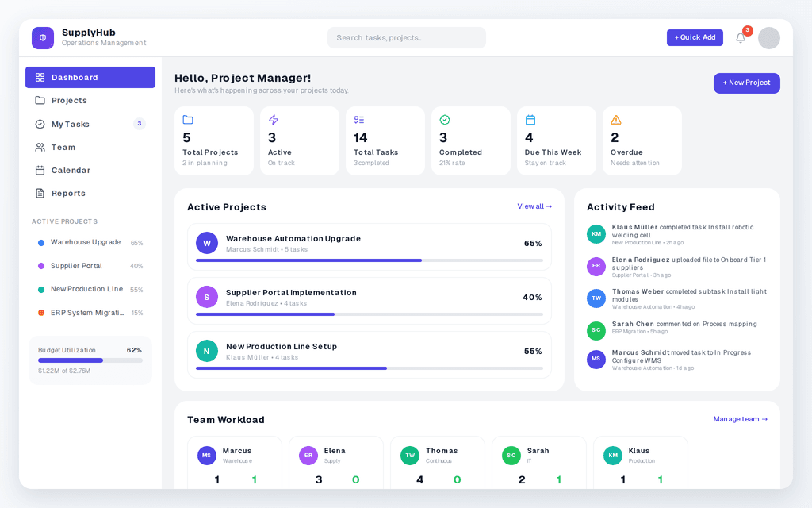Viewport: 812px width, 508px height.
Task: Click Warehouse Automation Upgrade progress bar
Action: point(370,260)
